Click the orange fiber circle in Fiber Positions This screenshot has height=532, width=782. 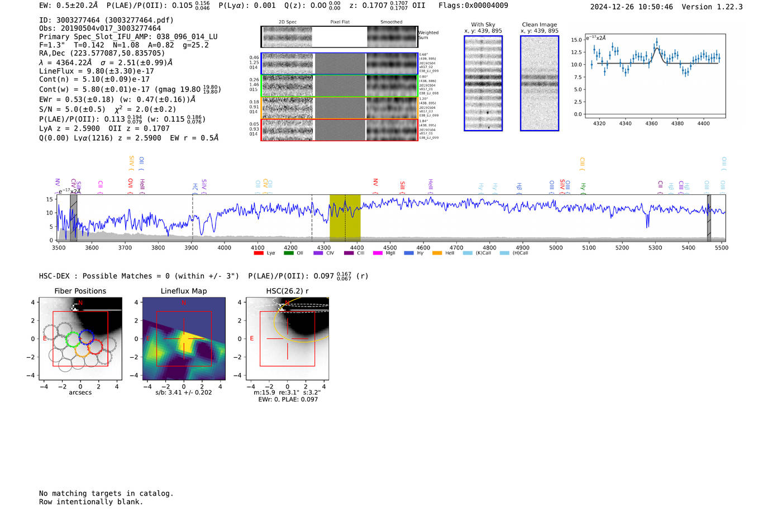(82, 349)
